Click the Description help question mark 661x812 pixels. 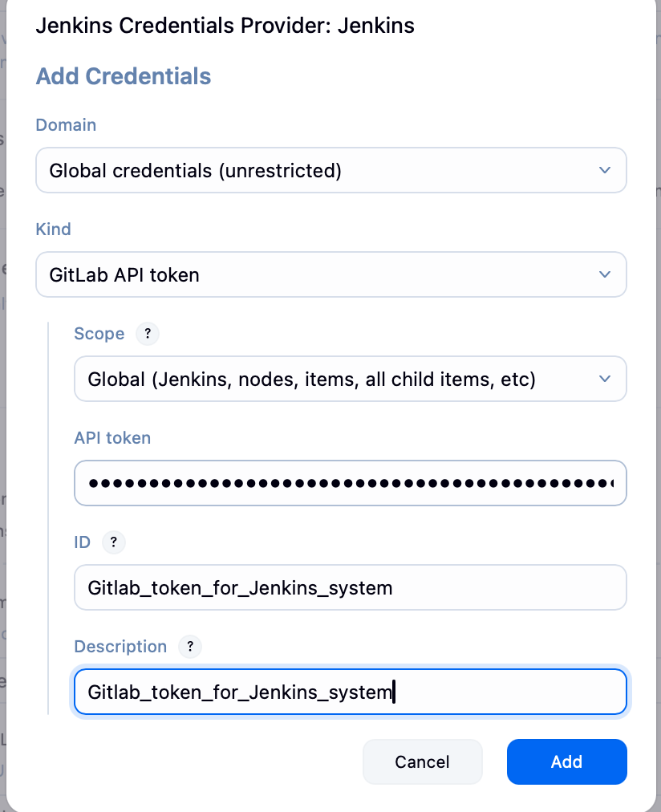pos(189,647)
